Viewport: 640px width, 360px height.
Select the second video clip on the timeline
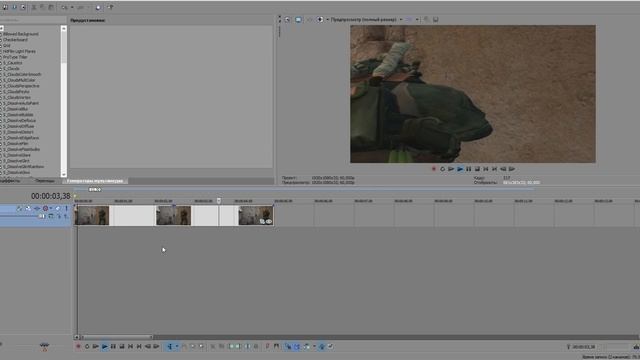click(173, 215)
